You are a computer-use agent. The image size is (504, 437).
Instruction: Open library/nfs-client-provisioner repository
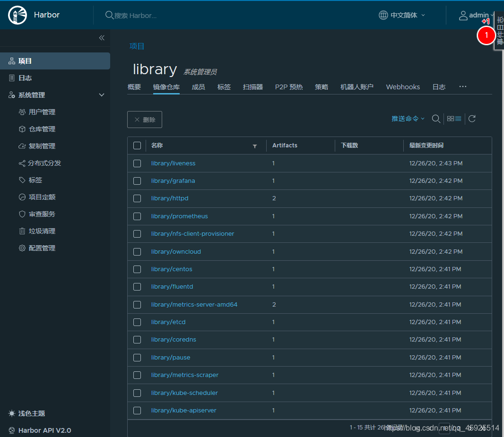point(192,234)
